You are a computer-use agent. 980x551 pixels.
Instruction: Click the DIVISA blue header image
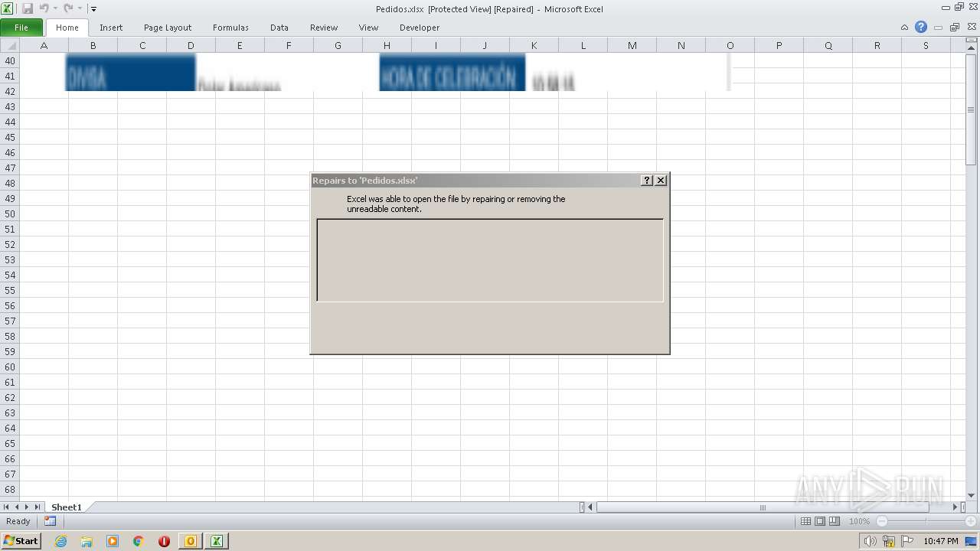coord(130,72)
